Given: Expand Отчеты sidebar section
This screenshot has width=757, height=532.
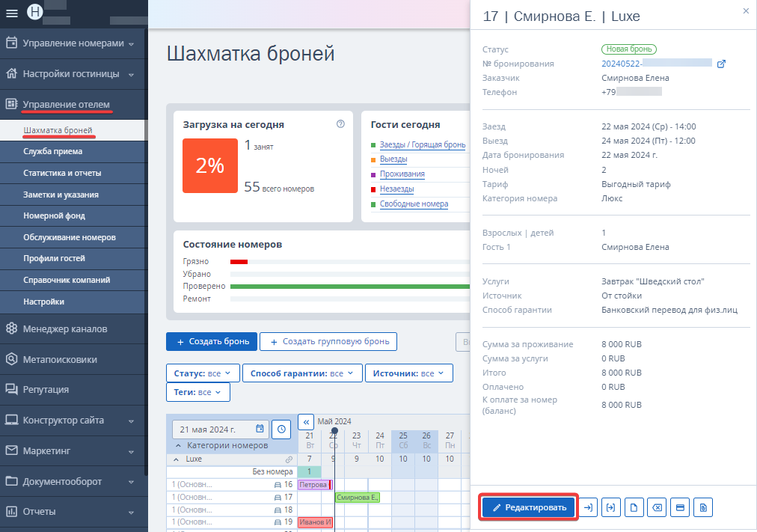Looking at the screenshot, I should point(132,513).
